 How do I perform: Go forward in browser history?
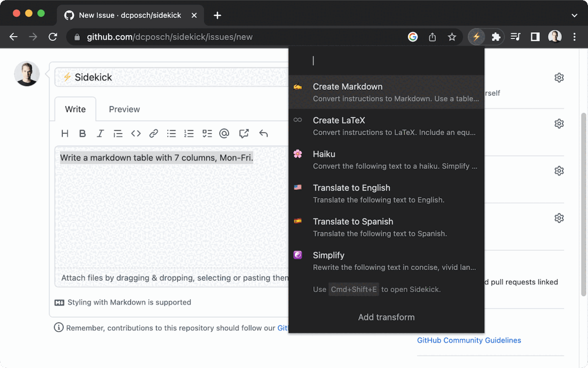tap(33, 37)
